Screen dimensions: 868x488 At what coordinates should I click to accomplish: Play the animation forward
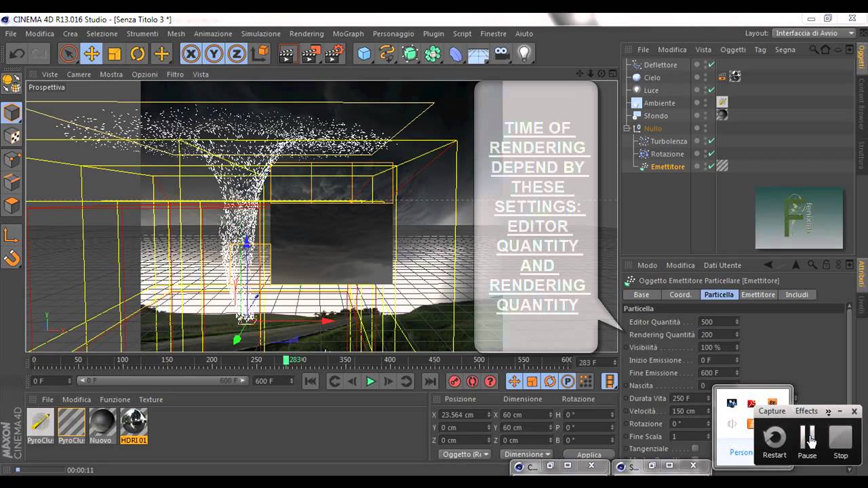(x=370, y=382)
